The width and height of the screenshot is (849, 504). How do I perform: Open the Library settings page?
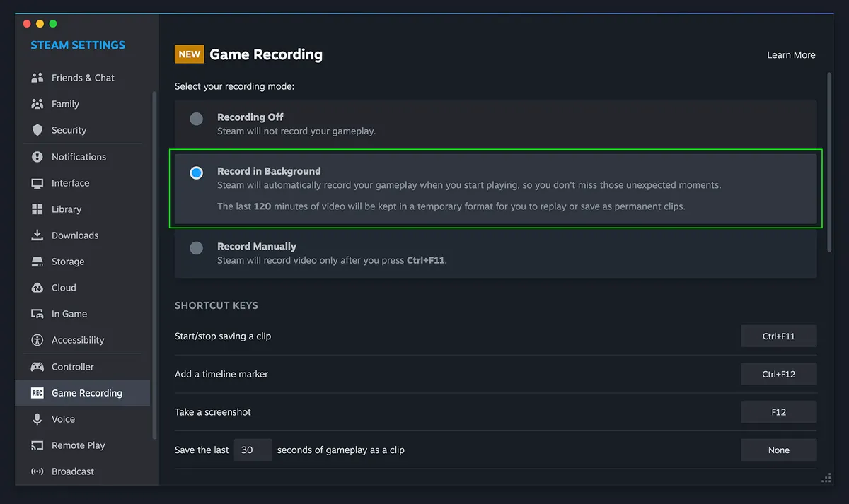point(82,209)
